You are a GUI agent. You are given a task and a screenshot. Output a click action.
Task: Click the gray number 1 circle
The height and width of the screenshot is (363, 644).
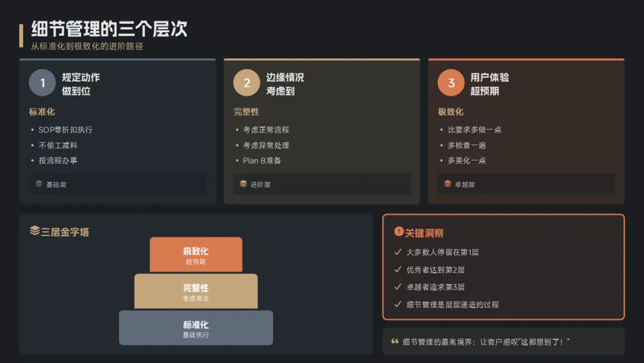(42, 83)
